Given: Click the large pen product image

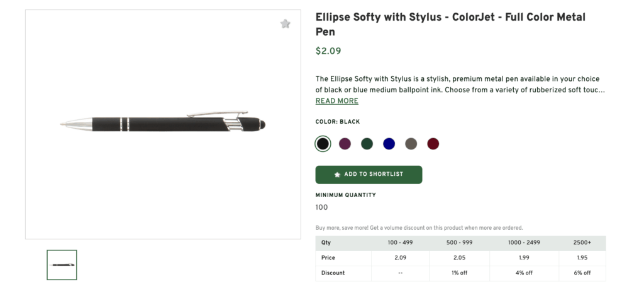Looking at the screenshot, I should (x=163, y=124).
